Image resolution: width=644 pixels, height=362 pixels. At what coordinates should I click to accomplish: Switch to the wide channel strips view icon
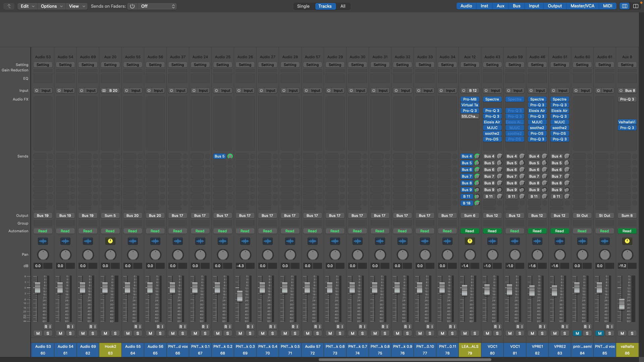(x=636, y=6)
